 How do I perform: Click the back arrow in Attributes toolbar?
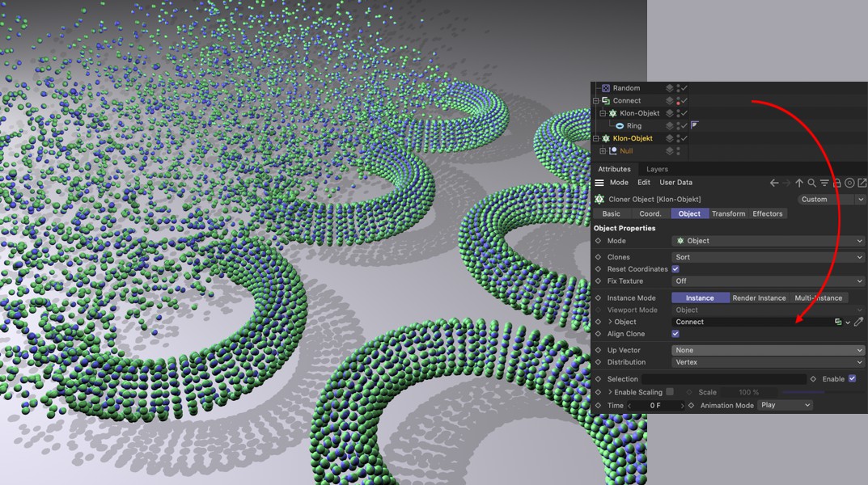(x=774, y=183)
